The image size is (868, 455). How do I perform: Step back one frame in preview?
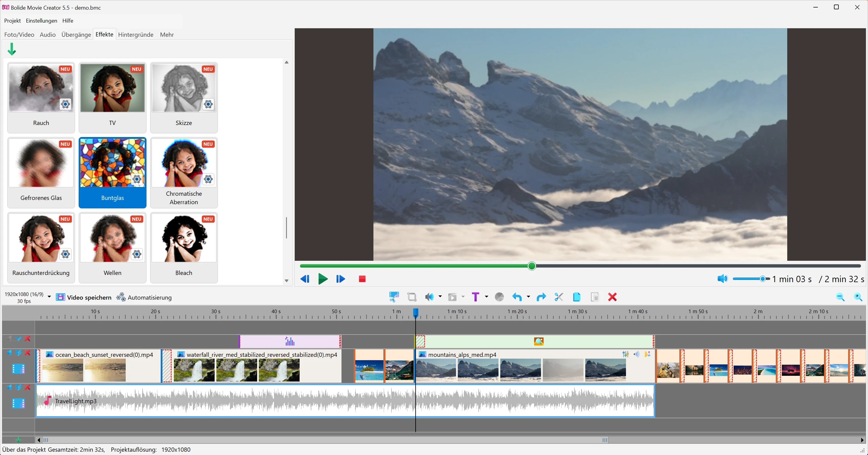point(305,279)
